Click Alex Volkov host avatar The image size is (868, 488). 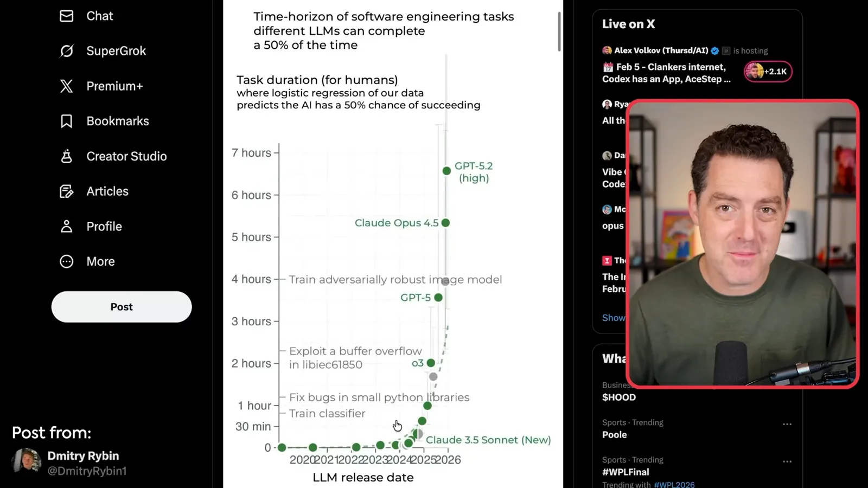click(x=607, y=50)
